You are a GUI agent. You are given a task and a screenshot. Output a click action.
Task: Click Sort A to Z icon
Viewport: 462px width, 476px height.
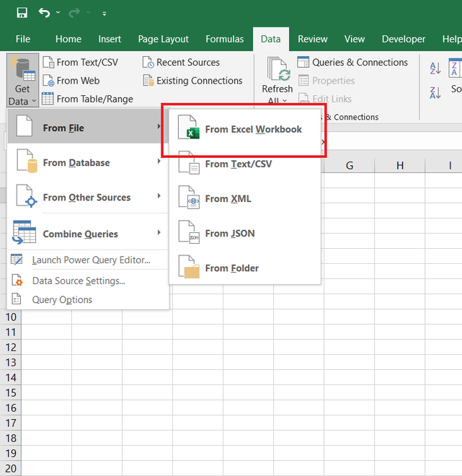click(x=435, y=69)
